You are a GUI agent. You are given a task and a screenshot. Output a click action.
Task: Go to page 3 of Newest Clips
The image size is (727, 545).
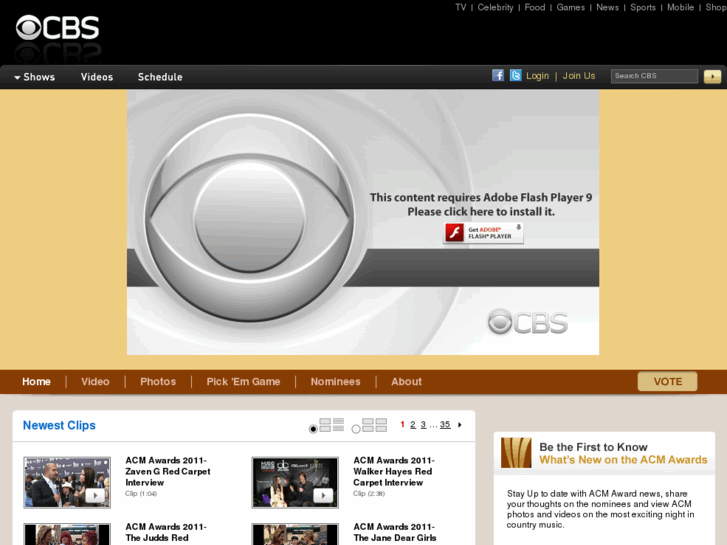pos(423,424)
